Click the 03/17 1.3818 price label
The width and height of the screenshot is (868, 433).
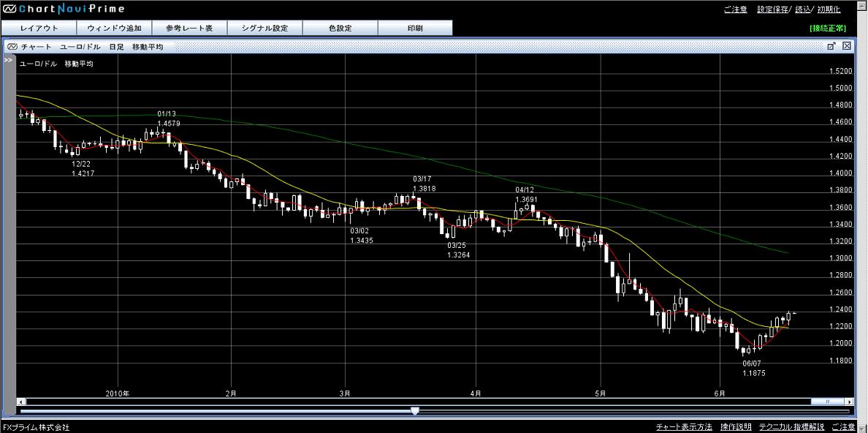coord(425,184)
